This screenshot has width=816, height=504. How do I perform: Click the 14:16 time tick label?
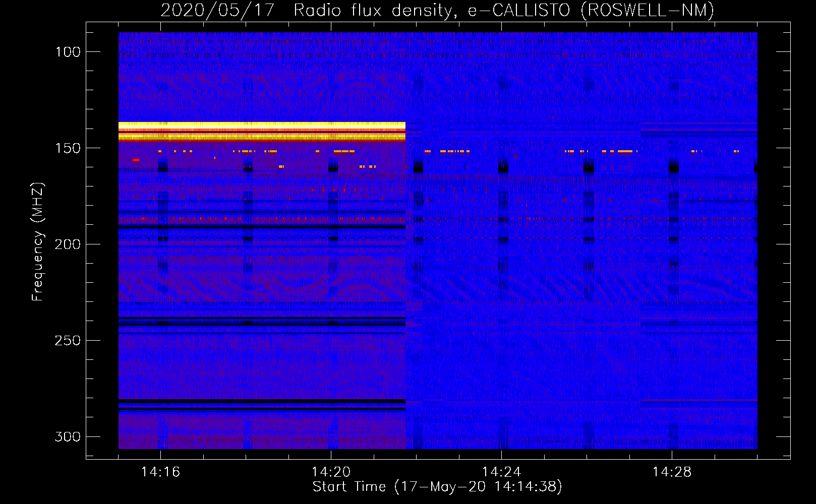160,472
